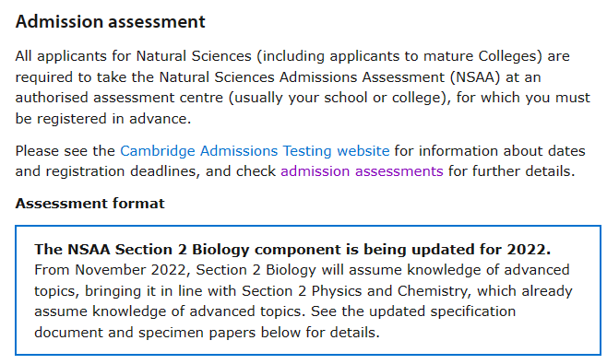The height and width of the screenshot is (364, 607).
Task: Click the paragraph about Natural Sciences applicants
Action: point(303,88)
